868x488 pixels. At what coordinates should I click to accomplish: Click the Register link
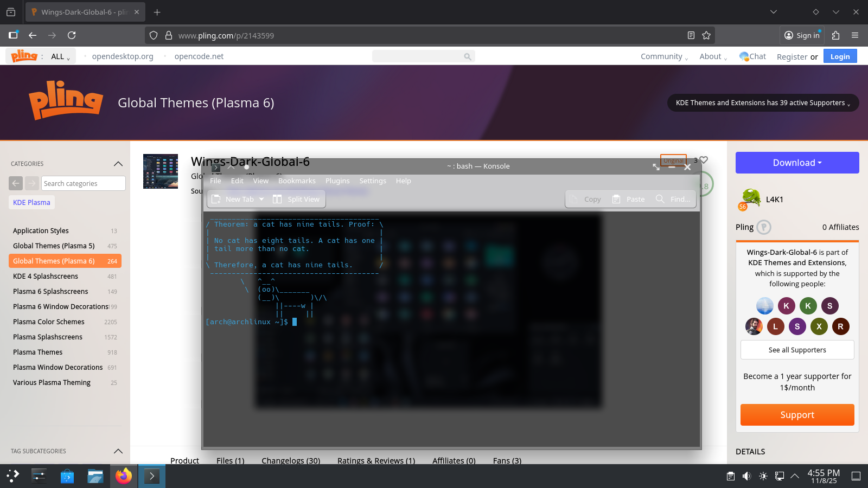pos(792,57)
